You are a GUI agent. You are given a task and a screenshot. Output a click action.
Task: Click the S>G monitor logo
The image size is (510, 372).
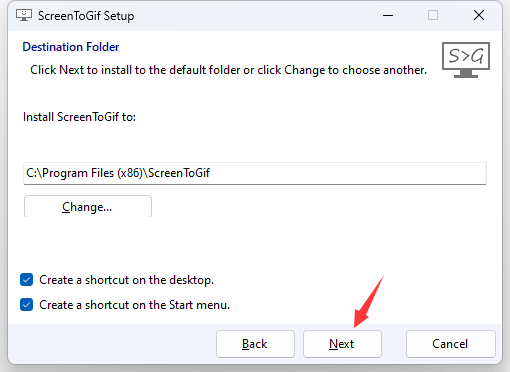click(x=466, y=60)
